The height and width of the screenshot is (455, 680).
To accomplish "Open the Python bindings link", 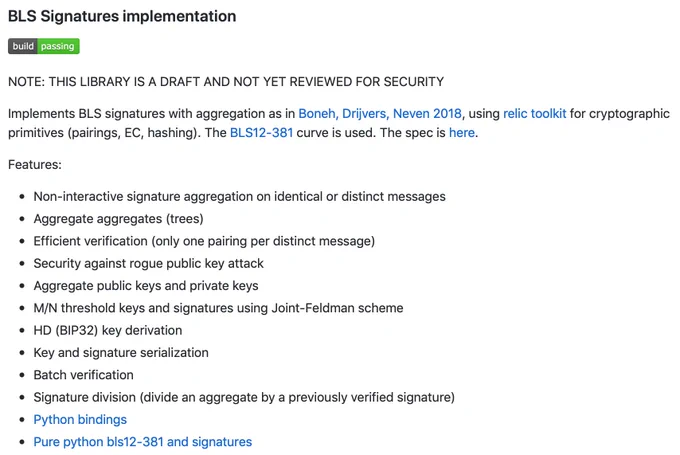I will coord(80,420).
